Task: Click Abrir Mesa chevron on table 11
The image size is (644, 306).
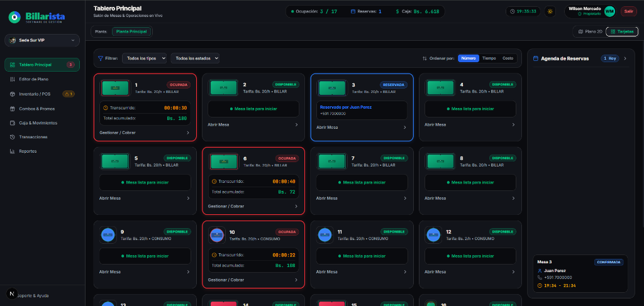Action: pos(404,271)
